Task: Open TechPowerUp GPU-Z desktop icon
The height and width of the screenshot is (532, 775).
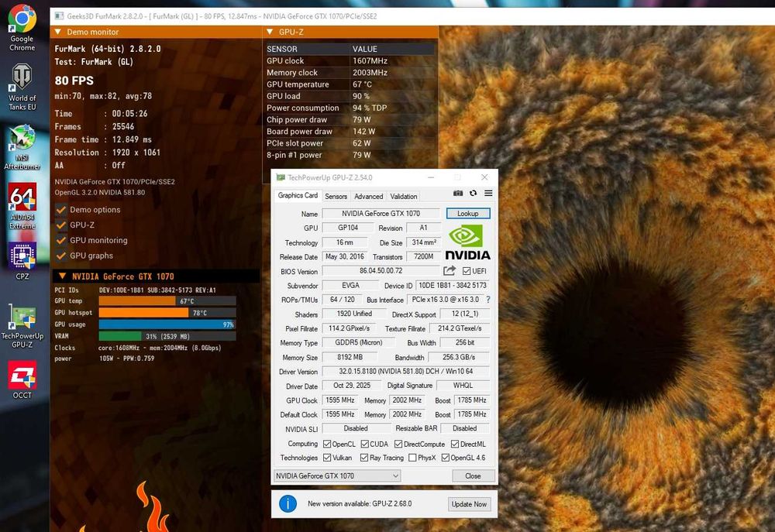Action: (x=22, y=326)
